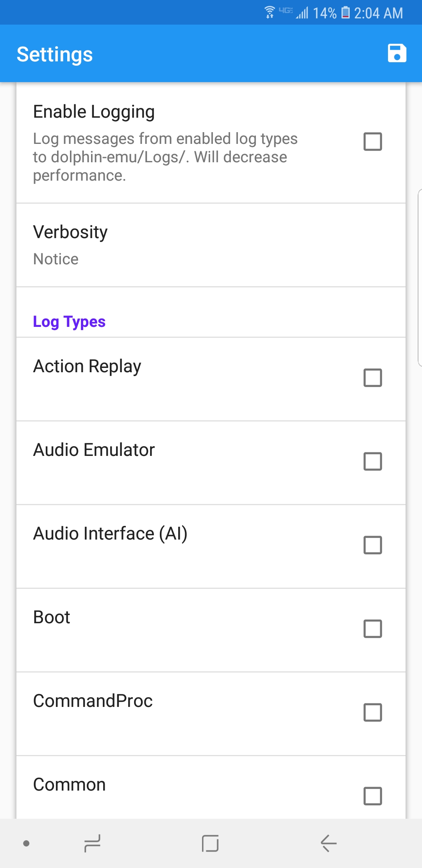Toggle the Audio Emulator checkbox
Screen dimensions: 422x868
pos(373,461)
